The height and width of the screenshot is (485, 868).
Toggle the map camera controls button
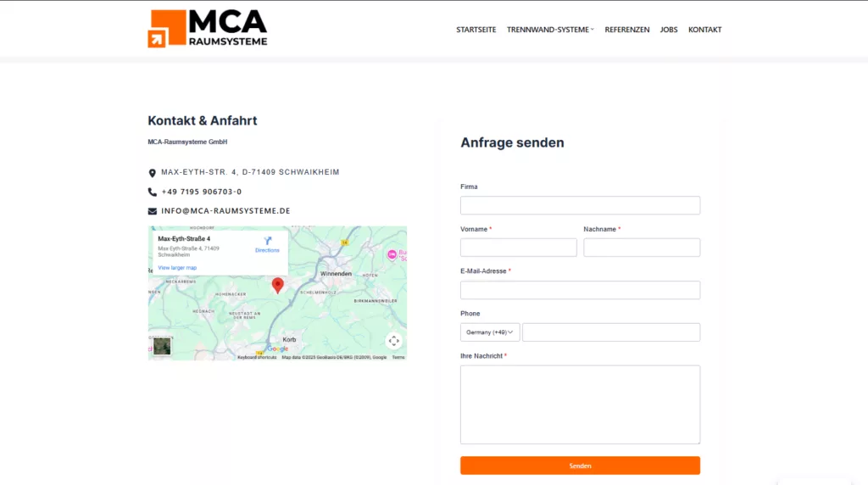tap(393, 341)
